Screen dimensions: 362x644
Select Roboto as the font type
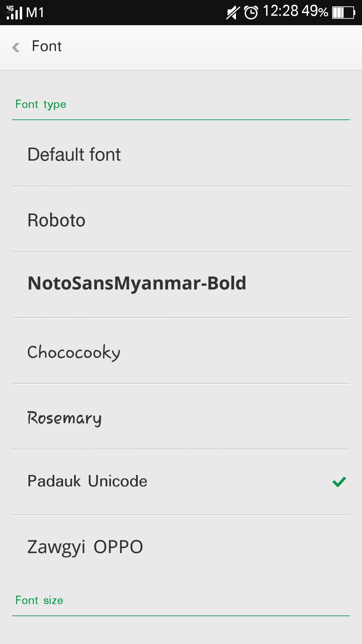(x=56, y=220)
